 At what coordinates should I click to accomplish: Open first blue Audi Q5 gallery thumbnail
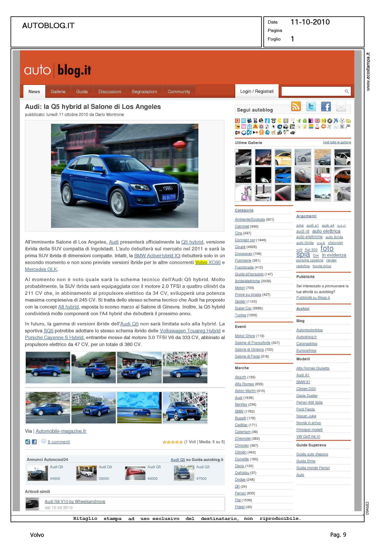48,367
